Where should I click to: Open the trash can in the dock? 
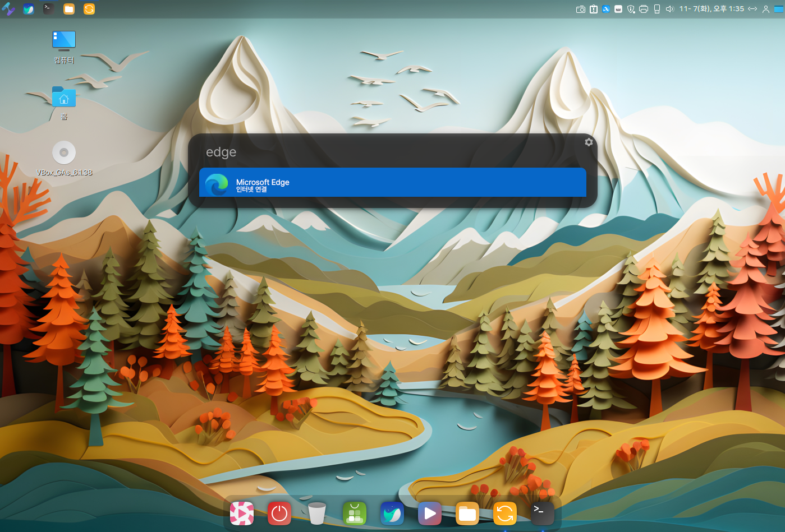[x=317, y=513]
